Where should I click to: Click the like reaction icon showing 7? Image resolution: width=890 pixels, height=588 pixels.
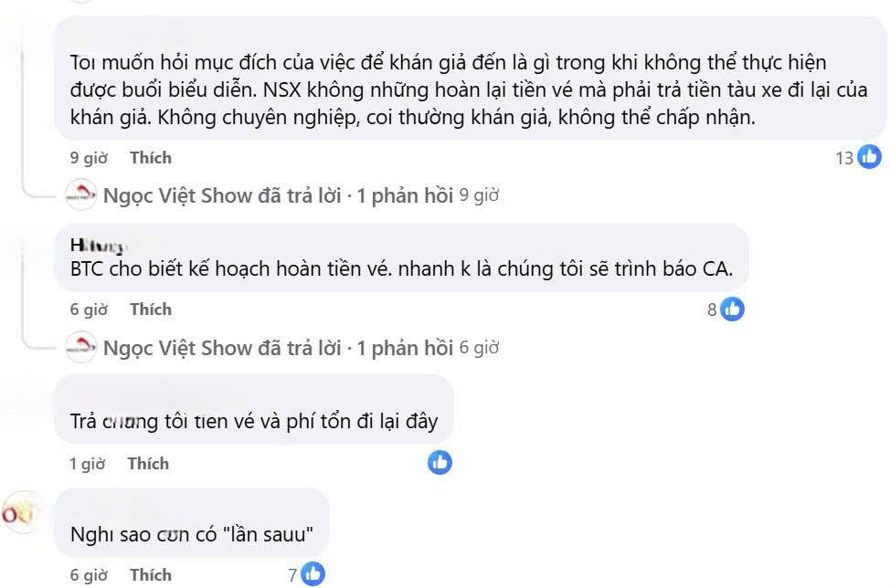coord(313,574)
